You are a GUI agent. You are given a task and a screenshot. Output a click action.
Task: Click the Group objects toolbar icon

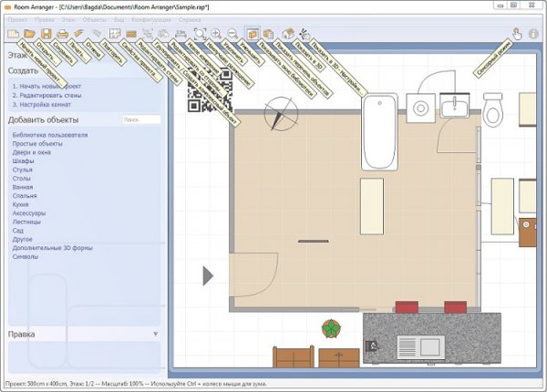coord(148,34)
